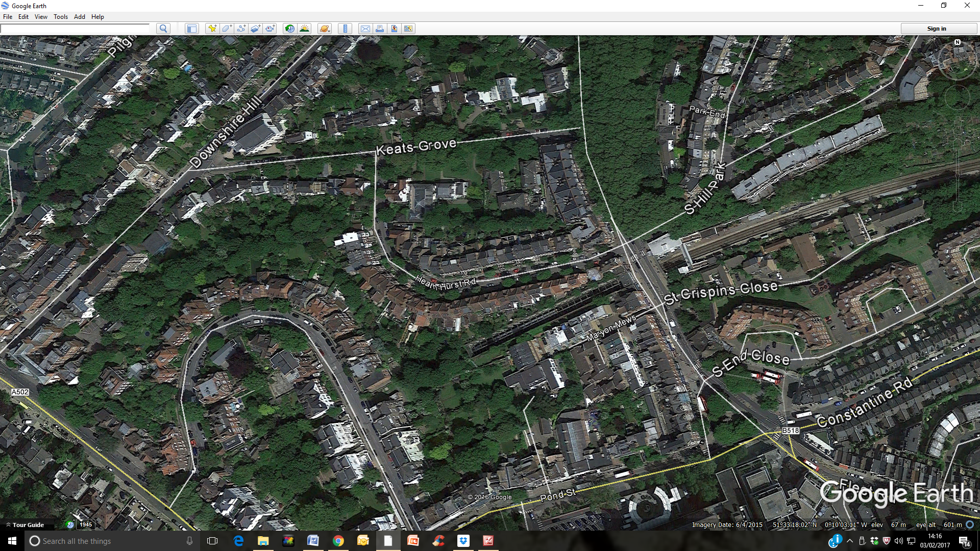Click the Heath Hurst Rd label
This screenshot has height=551, width=980.
point(445,282)
